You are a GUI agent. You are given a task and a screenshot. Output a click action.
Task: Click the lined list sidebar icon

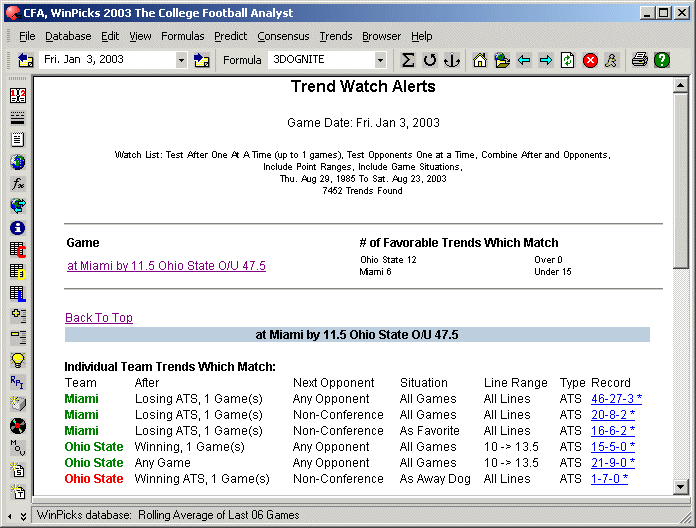tap(18, 118)
